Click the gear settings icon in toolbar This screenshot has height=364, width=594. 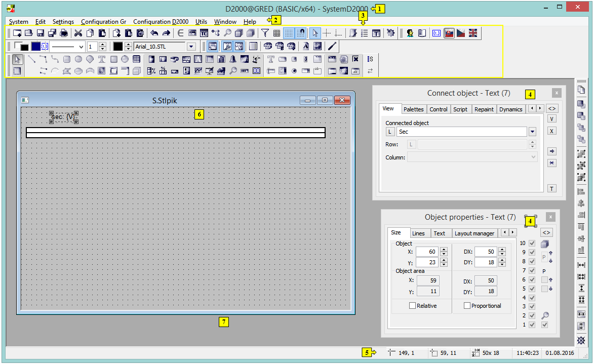click(390, 33)
